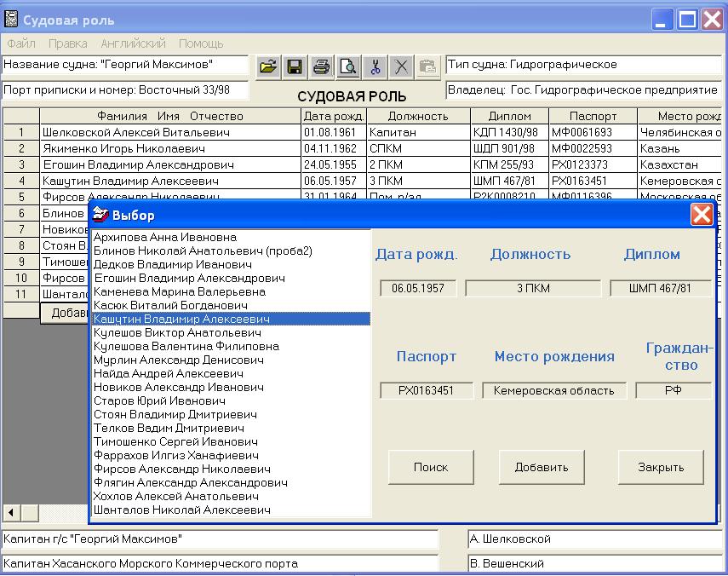Click the Гражданство field showing РФ
The image size is (728, 576).
674,390
